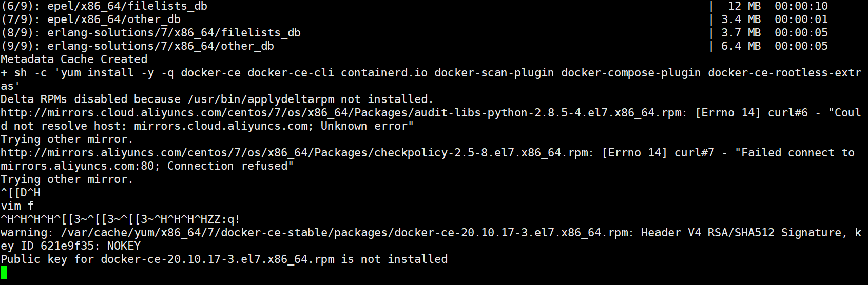868x285 pixels.
Task: Click the erlang-solutions/7/x86_64/other_db entry
Action: click(x=161, y=46)
